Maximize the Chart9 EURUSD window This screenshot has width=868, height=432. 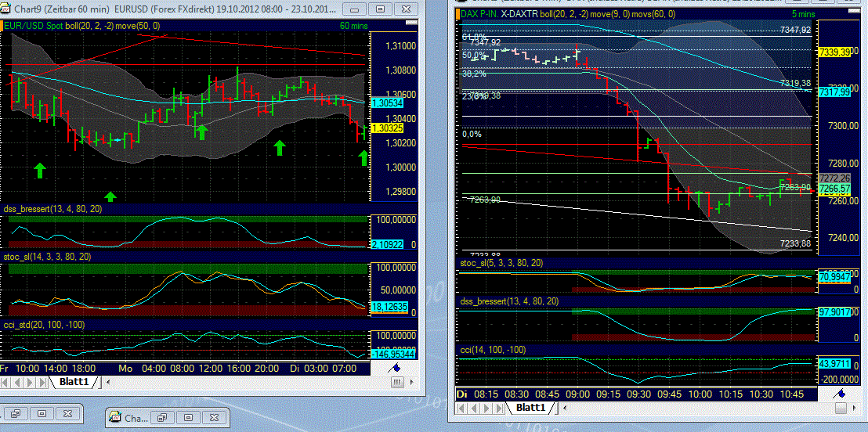(380, 9)
